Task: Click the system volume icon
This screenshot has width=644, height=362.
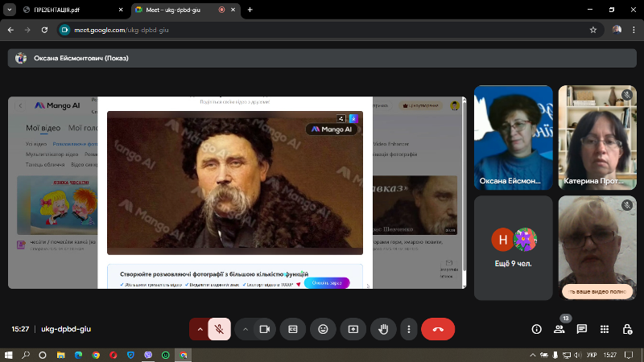Action: pyautogui.click(x=578, y=355)
